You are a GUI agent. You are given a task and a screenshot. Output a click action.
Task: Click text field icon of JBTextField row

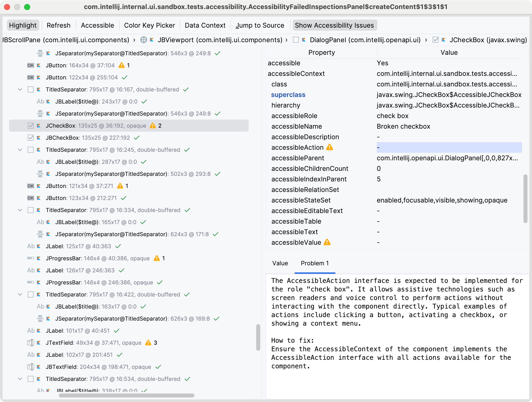coord(30,367)
